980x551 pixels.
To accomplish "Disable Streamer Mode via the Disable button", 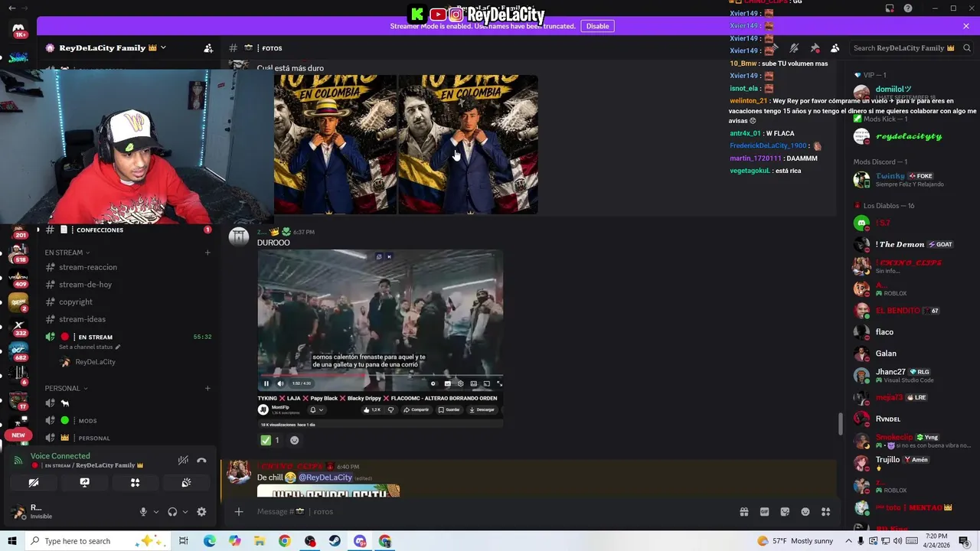I will pos(597,26).
